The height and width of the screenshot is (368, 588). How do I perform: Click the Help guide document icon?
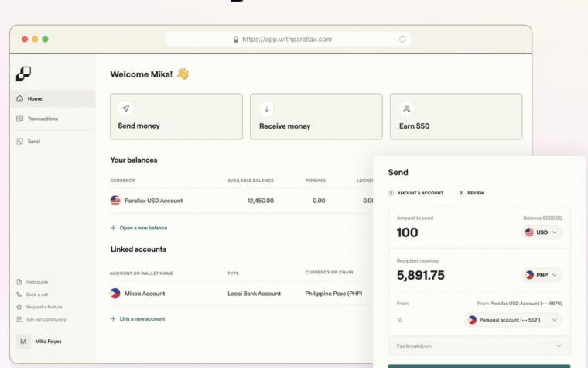19,282
